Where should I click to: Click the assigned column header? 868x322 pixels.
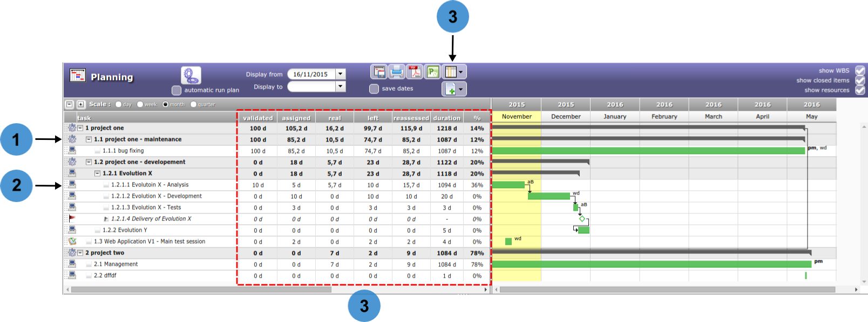[296, 118]
